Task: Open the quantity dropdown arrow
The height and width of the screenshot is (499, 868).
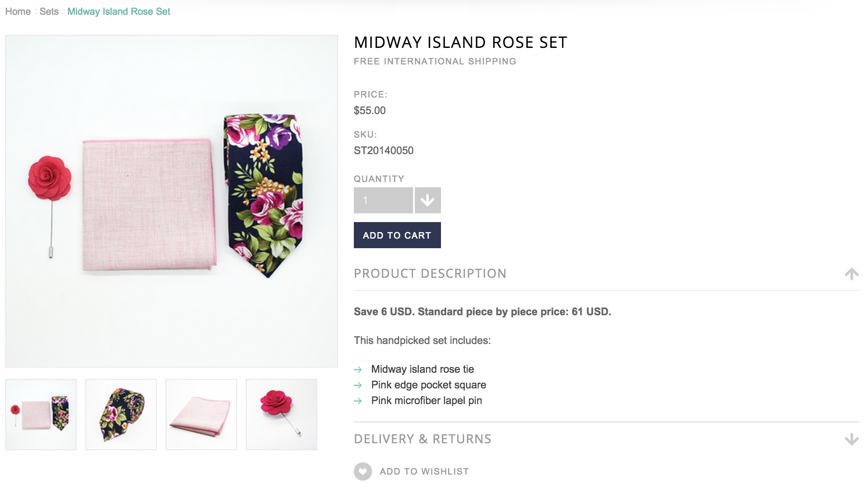Action: 427,200
